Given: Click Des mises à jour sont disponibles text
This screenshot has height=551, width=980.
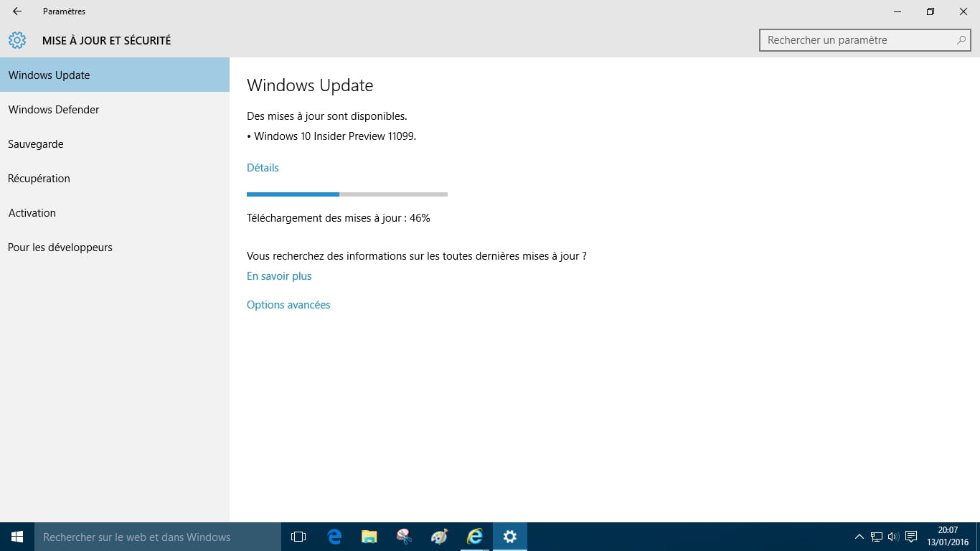Looking at the screenshot, I should pyautogui.click(x=327, y=116).
